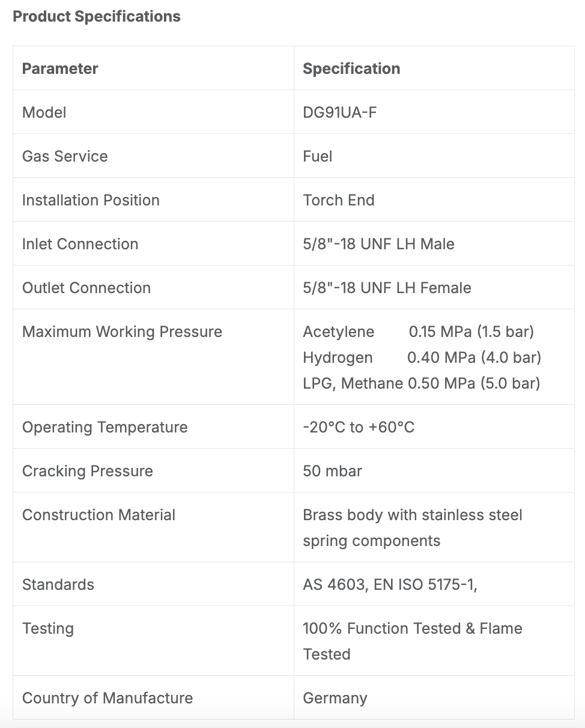Image resolution: width=585 pixels, height=728 pixels.
Task: Select the Brass body construction material text
Action: pos(413,527)
